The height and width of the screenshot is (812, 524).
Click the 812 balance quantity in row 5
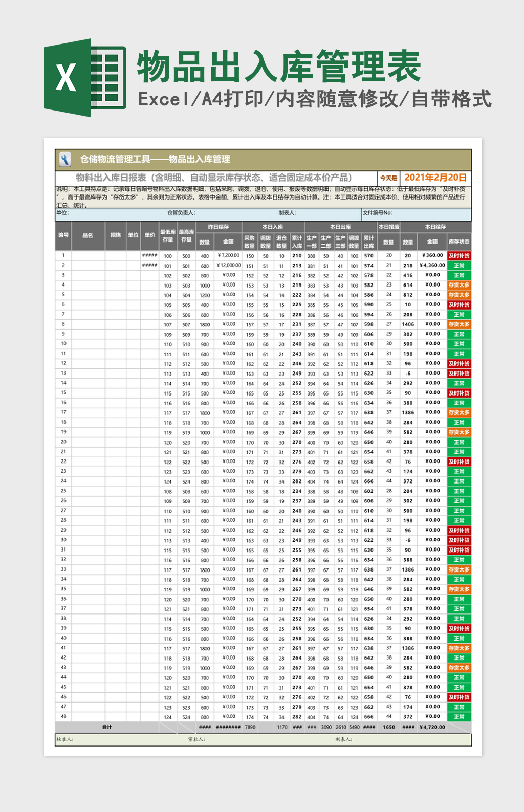pos(408,295)
